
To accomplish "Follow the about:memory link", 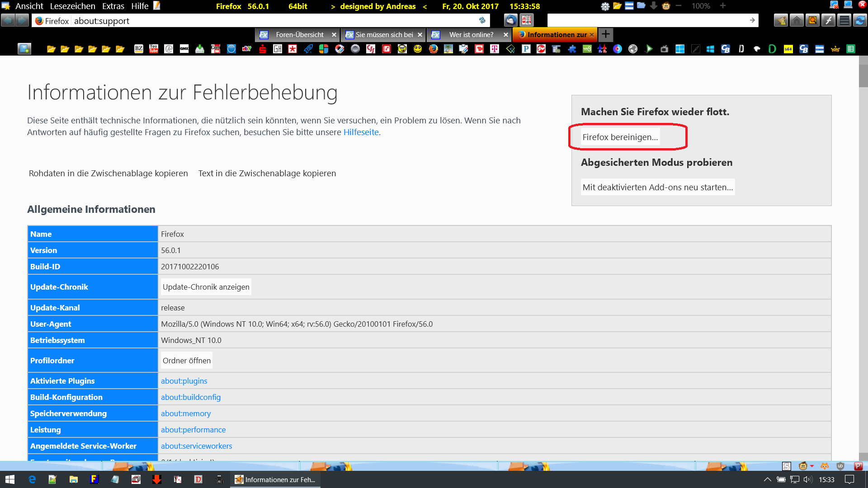I will [x=186, y=413].
